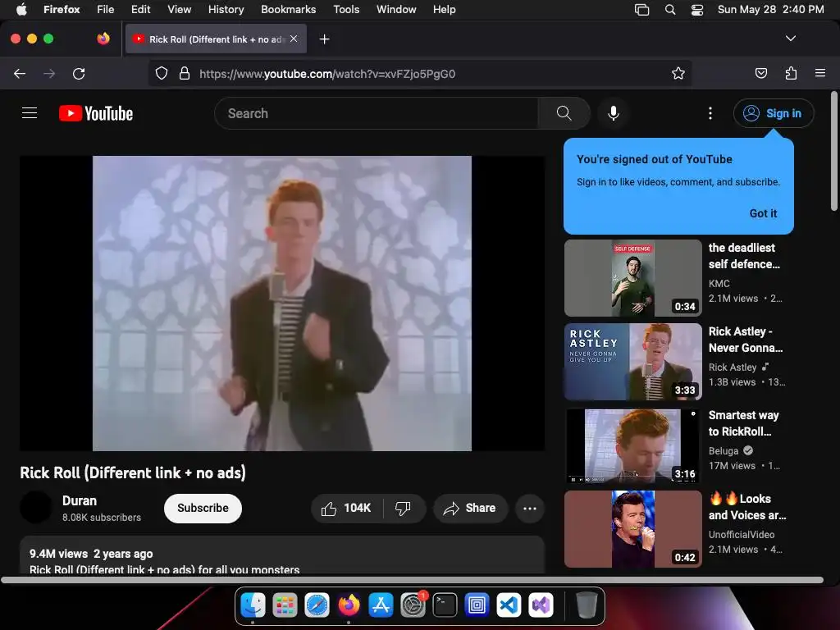Click the video player area
The width and height of the screenshot is (840, 630).
[x=282, y=304]
